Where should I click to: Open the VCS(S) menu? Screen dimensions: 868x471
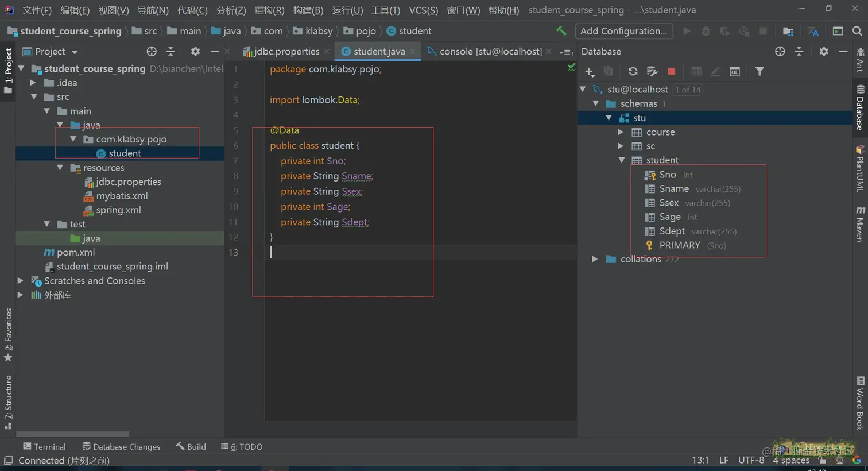[423, 10]
